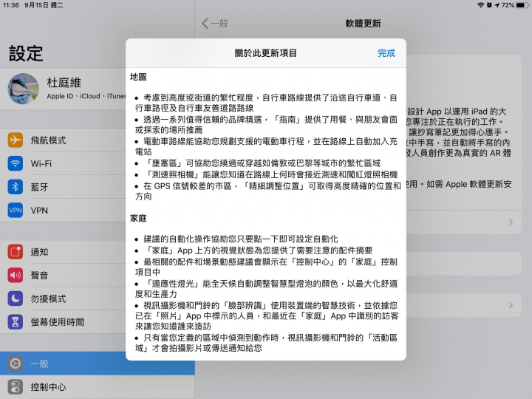Click the 透過一系列值得信賴的品牌精選 bullet
532x399 pixels.
[266, 125]
